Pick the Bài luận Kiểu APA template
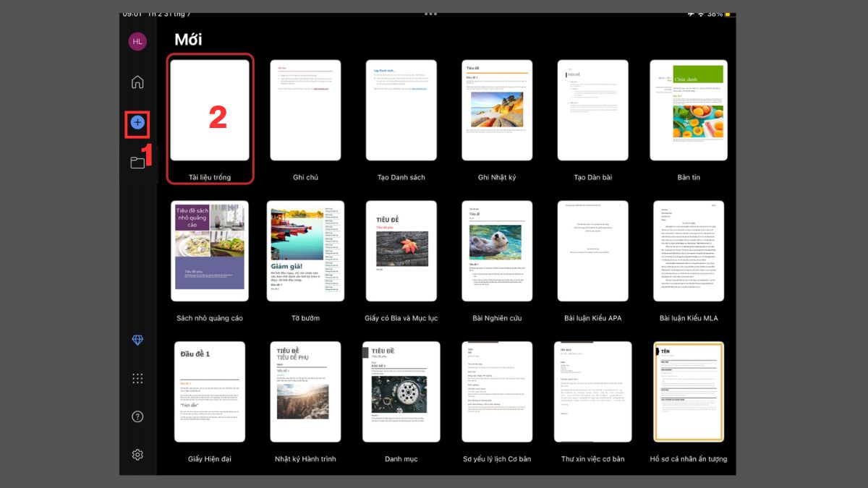This screenshot has width=868, height=488. tap(592, 251)
